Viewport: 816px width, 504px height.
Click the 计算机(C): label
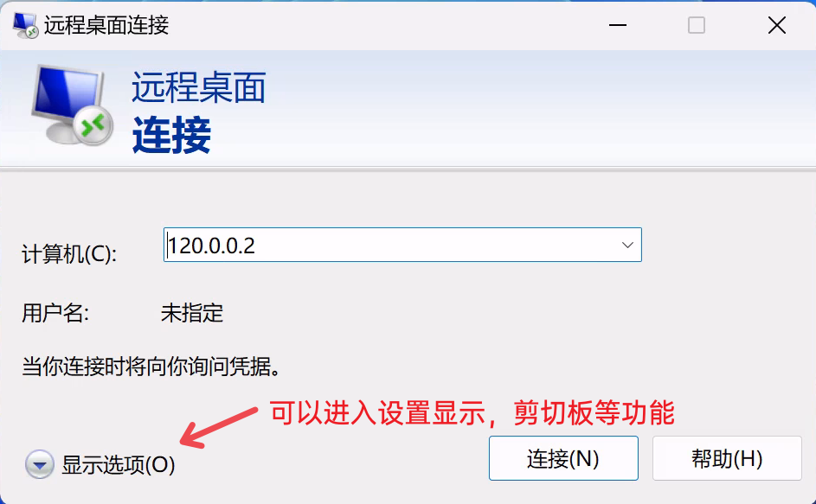[x=69, y=254]
